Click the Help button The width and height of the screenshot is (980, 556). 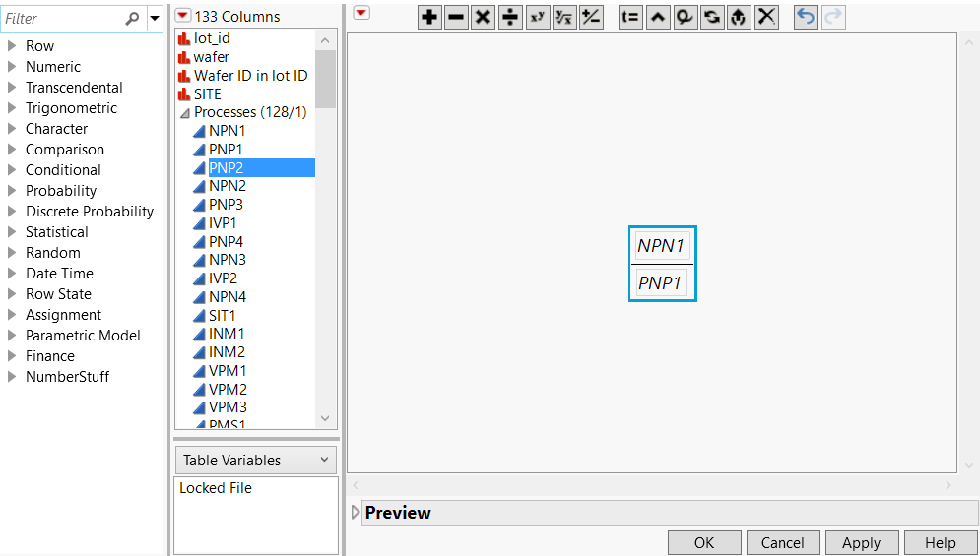point(940,543)
